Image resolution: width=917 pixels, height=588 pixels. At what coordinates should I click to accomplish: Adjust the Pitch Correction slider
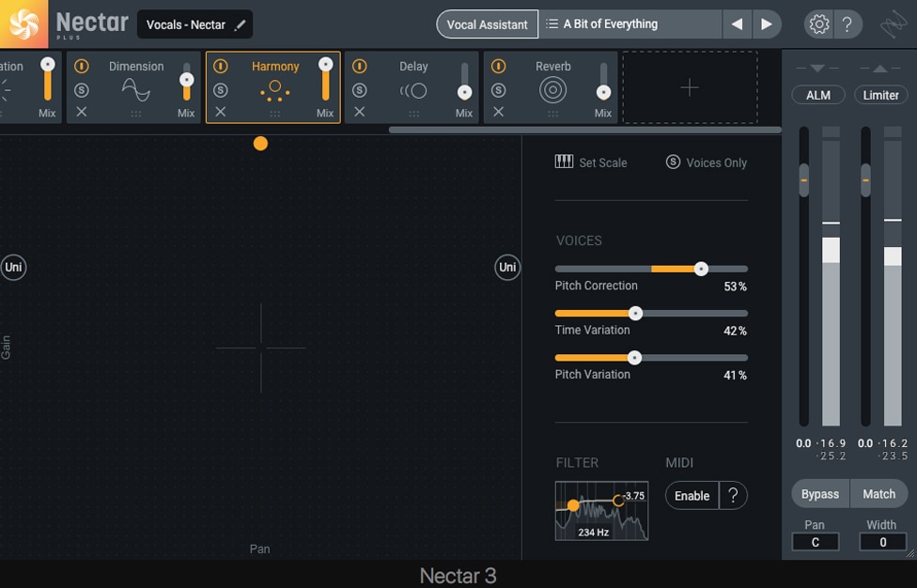point(701,269)
